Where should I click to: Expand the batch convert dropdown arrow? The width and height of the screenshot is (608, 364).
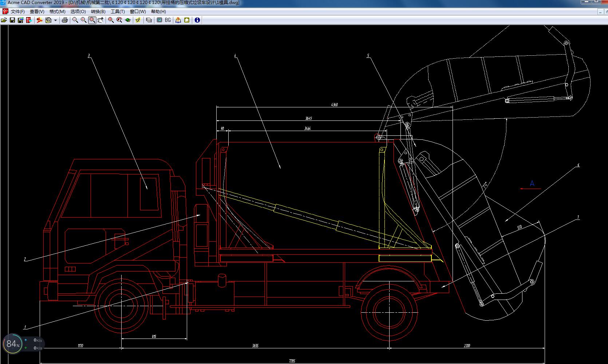[x=55, y=20]
